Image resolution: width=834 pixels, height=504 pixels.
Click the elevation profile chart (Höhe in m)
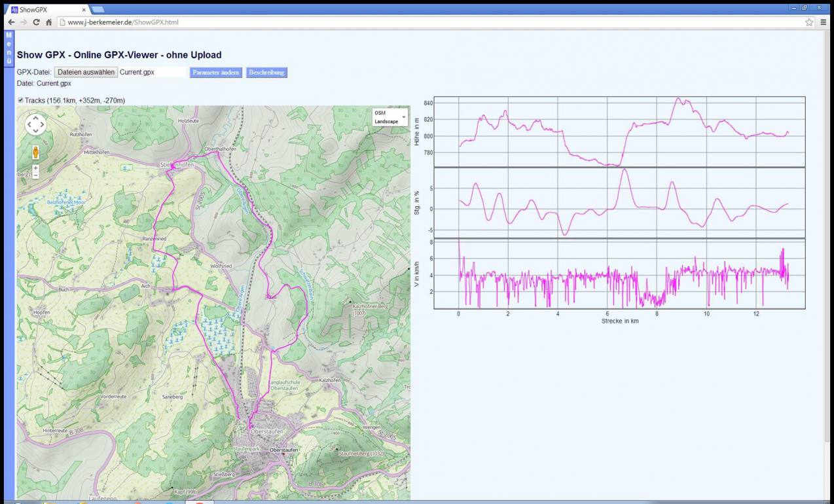point(619,132)
